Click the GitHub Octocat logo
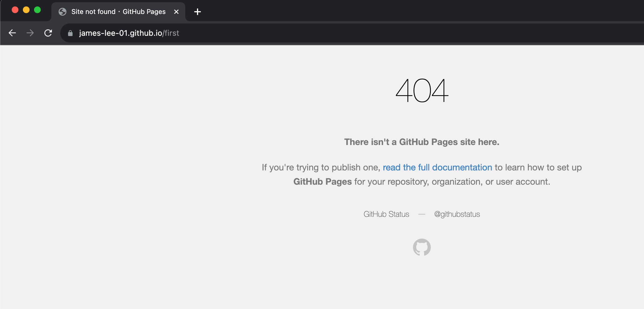Image resolution: width=644 pixels, height=309 pixels. 422,247
